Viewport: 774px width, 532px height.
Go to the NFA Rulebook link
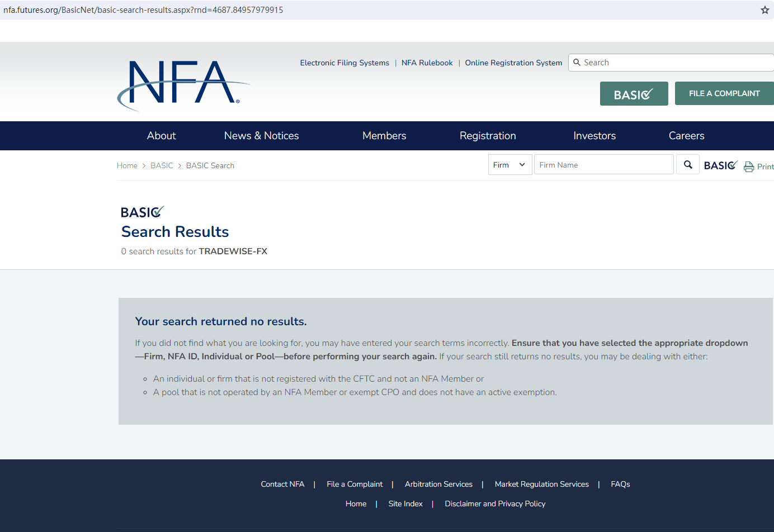point(427,63)
